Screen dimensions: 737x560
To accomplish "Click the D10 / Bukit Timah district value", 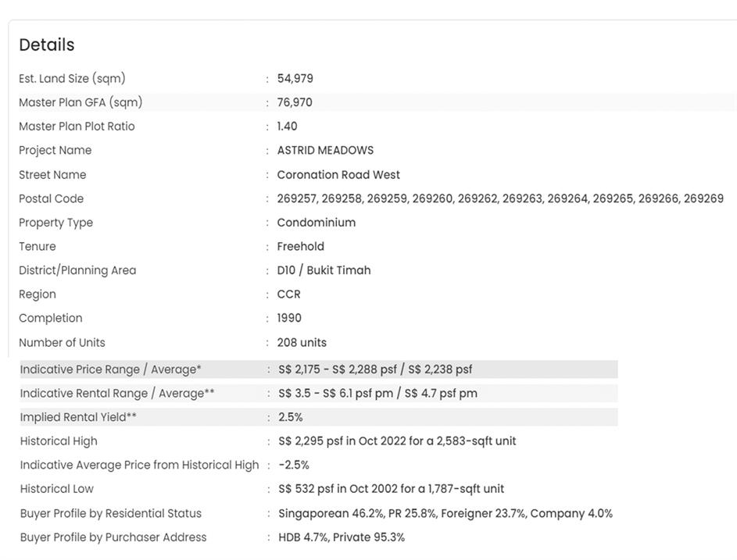I will [x=324, y=270].
